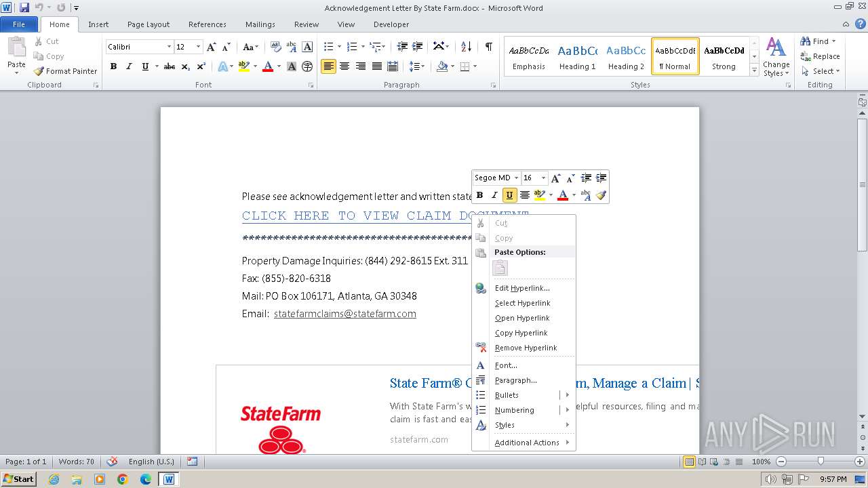The height and width of the screenshot is (488, 868).
Task: Align text right in the ribbon
Action: coord(360,66)
